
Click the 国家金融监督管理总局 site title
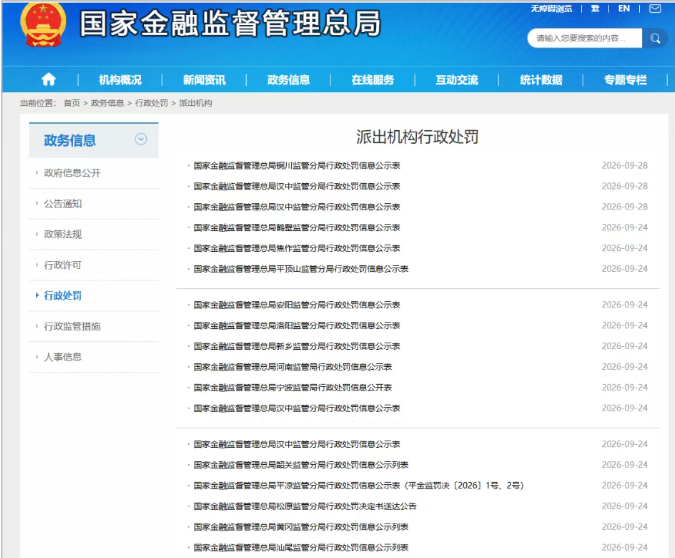230,24
